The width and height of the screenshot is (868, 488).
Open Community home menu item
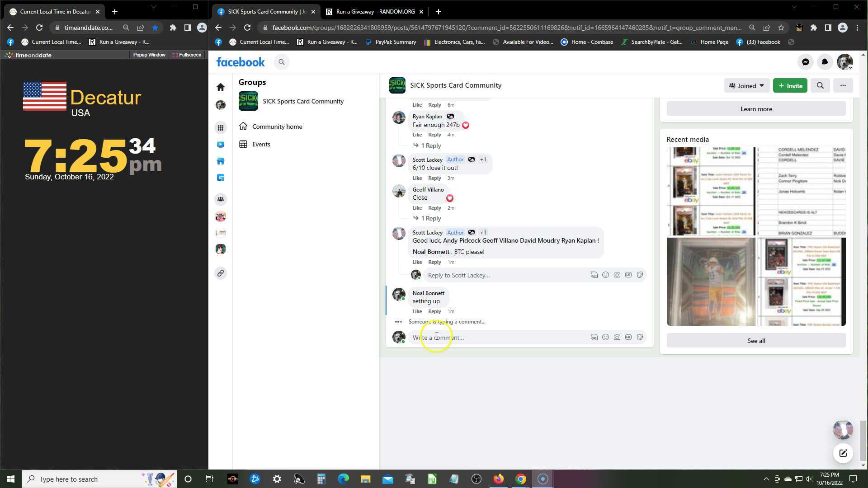277,127
